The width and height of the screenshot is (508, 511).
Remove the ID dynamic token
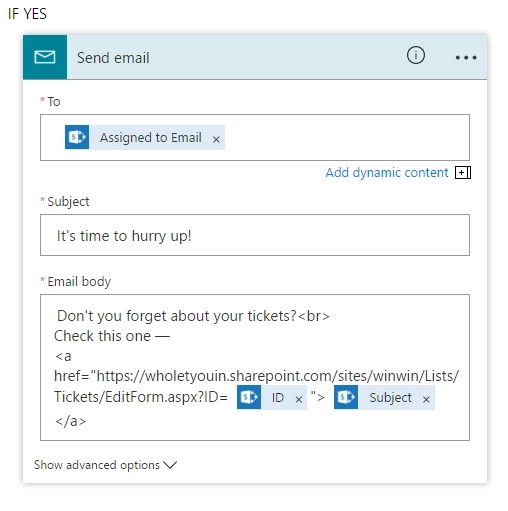tap(299, 399)
